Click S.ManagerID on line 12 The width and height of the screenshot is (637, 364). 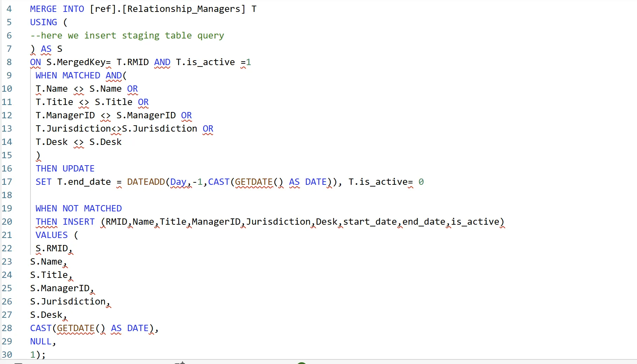point(146,115)
